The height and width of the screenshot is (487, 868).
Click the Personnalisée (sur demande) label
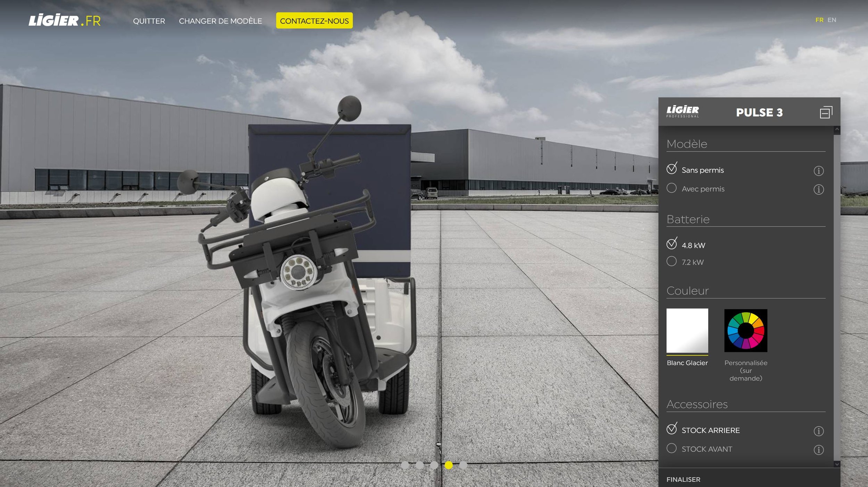[746, 370]
